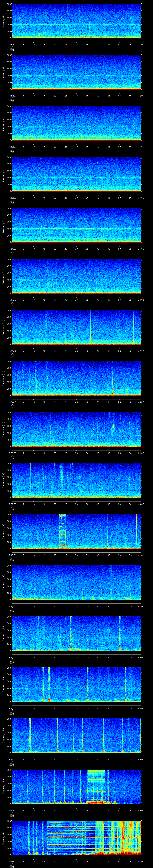The image size is (153, 868).
Task: Select the vertical burst at 11 s in the 17:37:00 spectrogram
Action: click(36, 378)
